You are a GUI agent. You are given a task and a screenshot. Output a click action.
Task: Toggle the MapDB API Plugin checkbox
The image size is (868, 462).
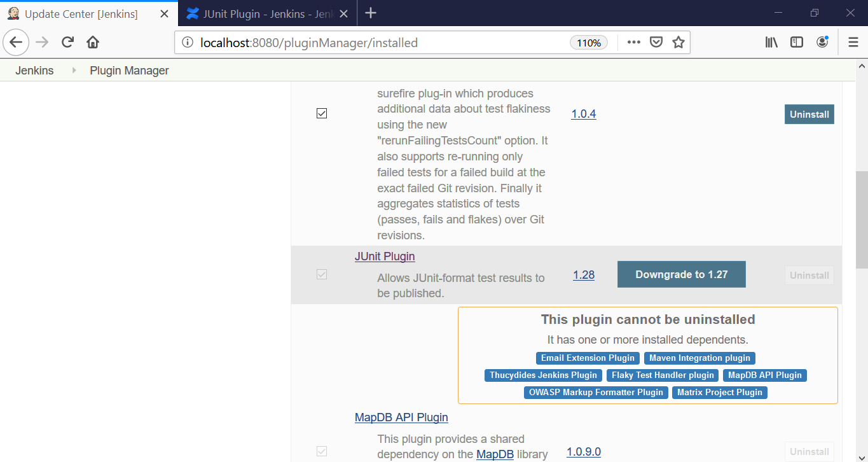point(322,451)
